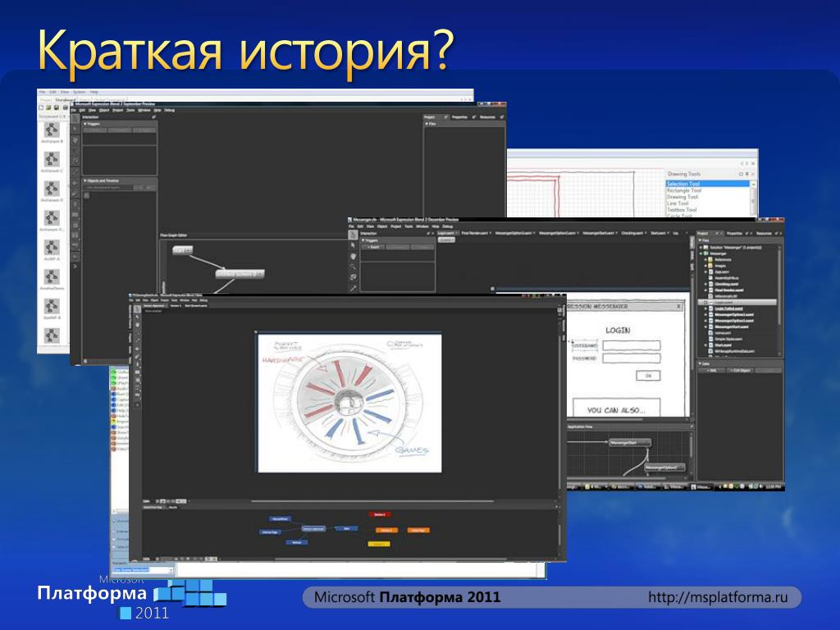The width and height of the screenshot is (840, 630).
Task: Open the File menu in Messenger Blend window
Action: 351,226
